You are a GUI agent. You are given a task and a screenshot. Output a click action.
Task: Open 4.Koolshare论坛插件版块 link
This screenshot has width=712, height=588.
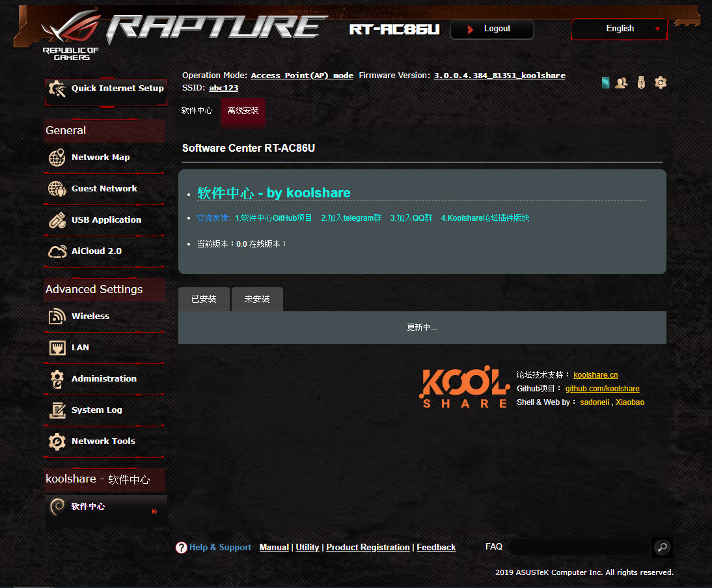[x=485, y=218]
